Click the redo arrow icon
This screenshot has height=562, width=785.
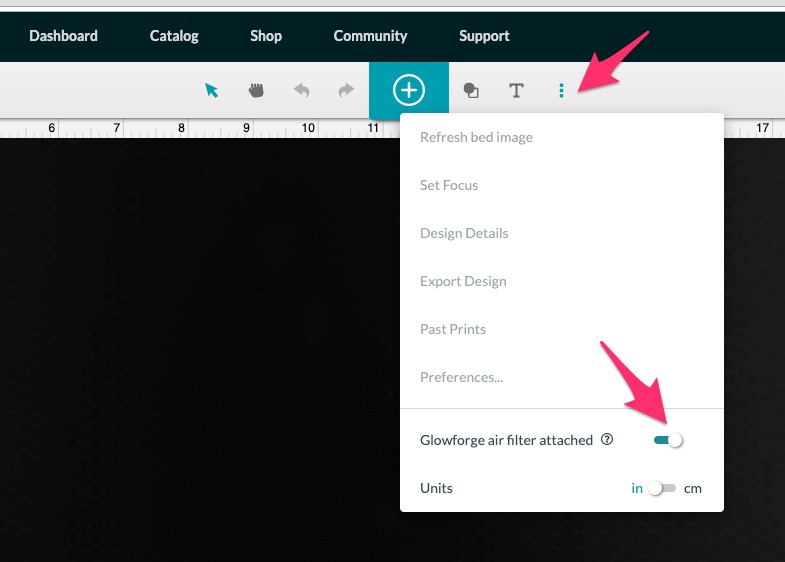click(x=346, y=90)
